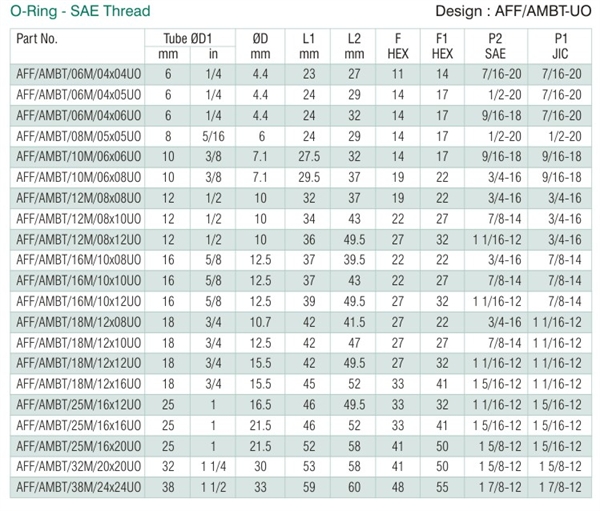
Task: Click the Design : AFF/AMBT-UO label
Action: [514, 11]
